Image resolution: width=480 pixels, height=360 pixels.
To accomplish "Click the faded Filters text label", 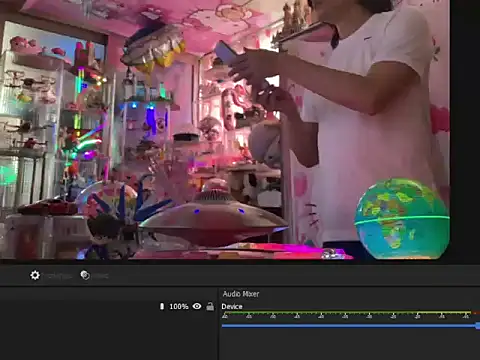I will coord(100,276).
